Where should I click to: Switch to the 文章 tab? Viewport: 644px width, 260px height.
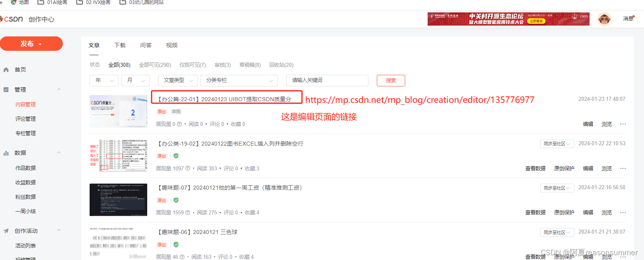pyautogui.click(x=94, y=45)
